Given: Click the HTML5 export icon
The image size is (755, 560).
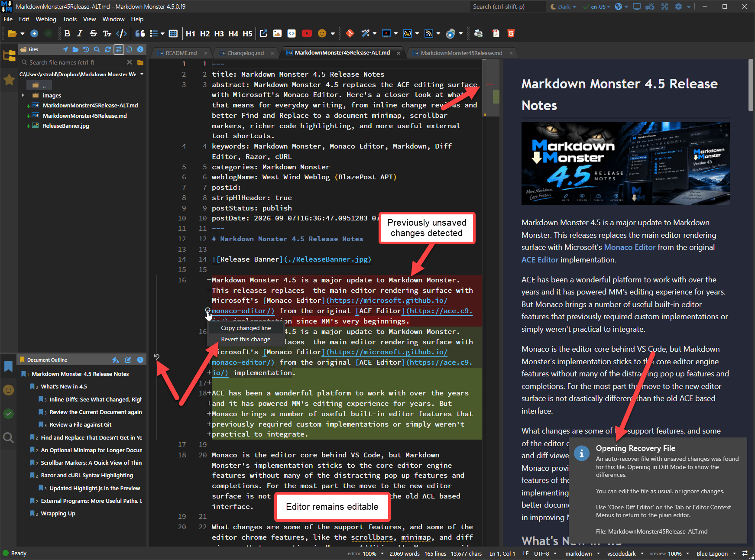Looking at the screenshot, I should point(511,33).
